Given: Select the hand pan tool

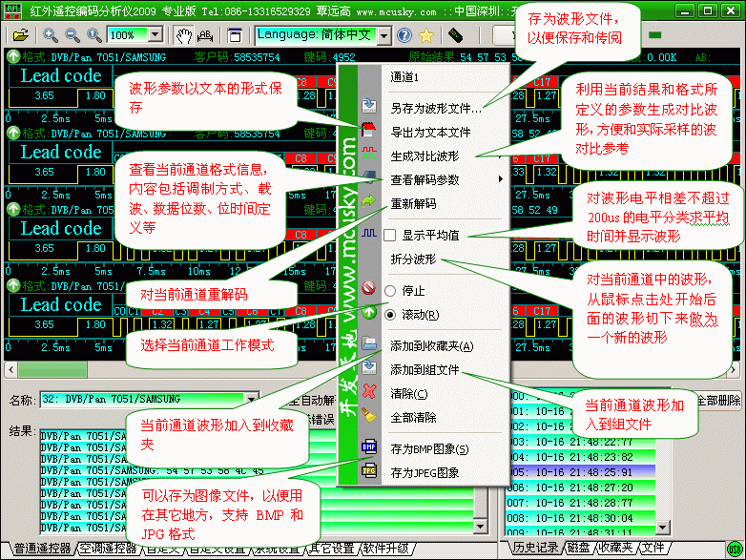Looking at the screenshot, I should (186, 35).
